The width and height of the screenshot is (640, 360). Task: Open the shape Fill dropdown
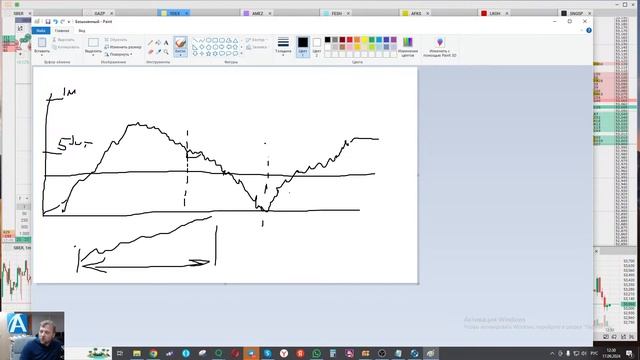257,47
